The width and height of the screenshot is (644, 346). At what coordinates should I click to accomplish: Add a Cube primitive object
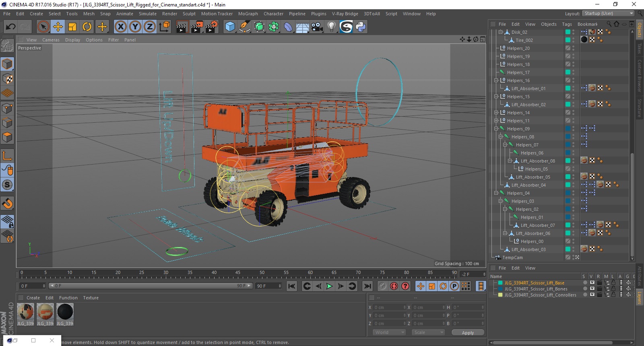[x=230, y=27]
